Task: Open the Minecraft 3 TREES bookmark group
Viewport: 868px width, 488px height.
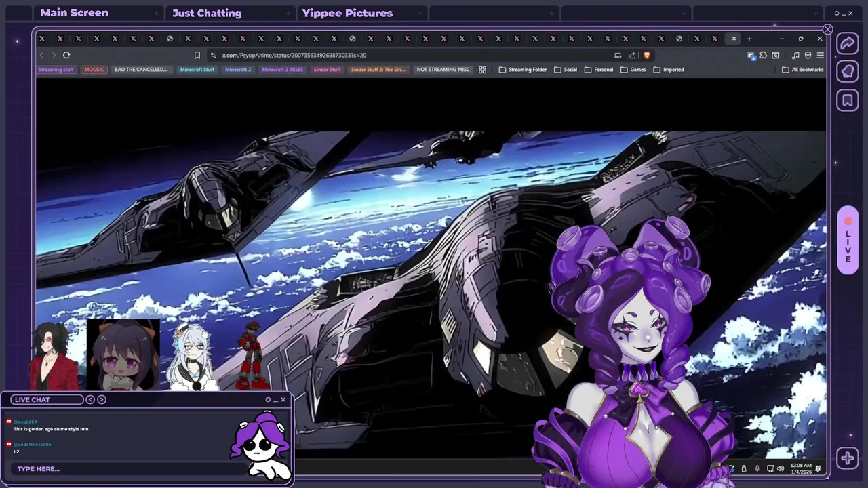Action: pyautogui.click(x=283, y=69)
